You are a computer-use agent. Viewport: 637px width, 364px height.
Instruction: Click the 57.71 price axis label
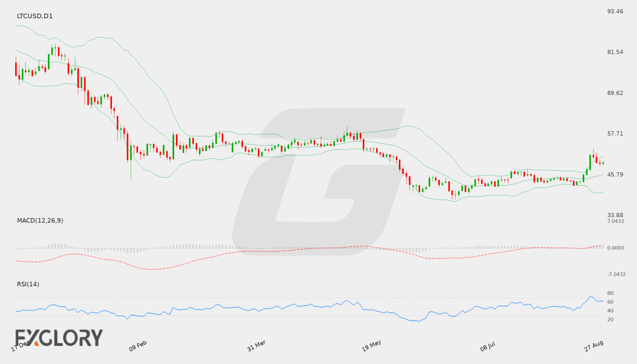(x=615, y=133)
